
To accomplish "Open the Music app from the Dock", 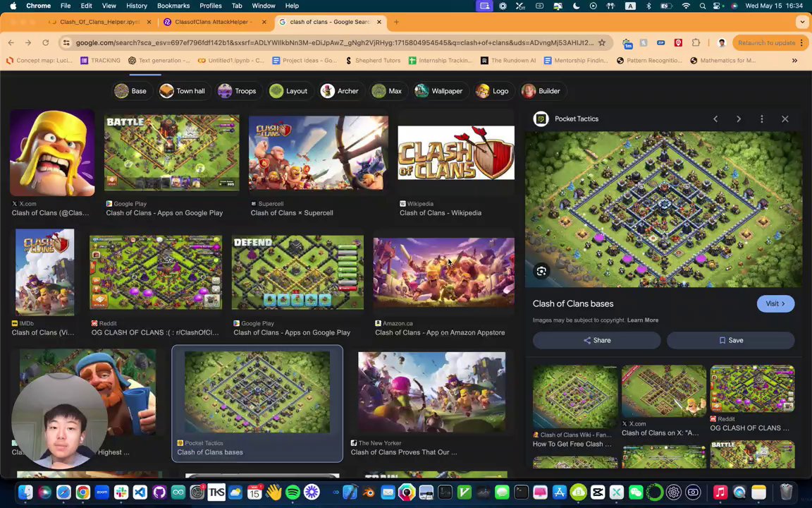I will point(720,492).
